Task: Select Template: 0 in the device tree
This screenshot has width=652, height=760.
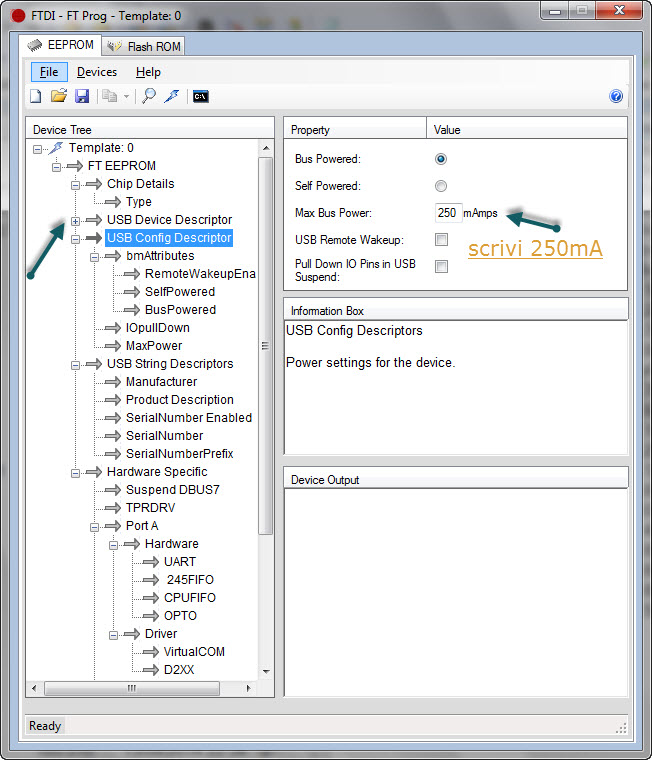Action: (x=101, y=147)
